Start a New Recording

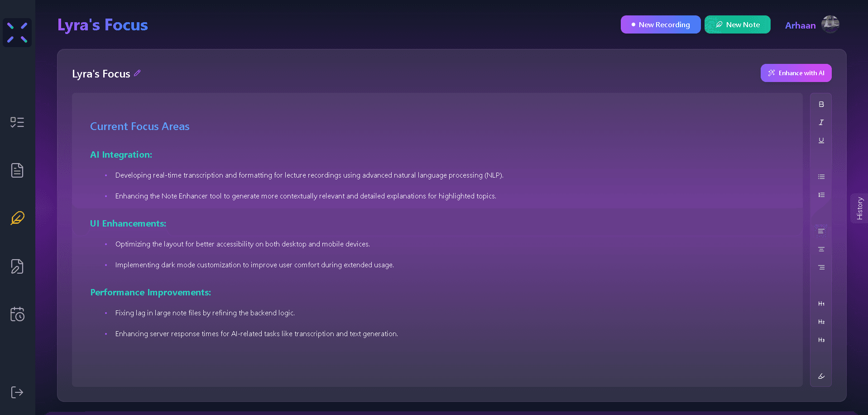(x=660, y=24)
